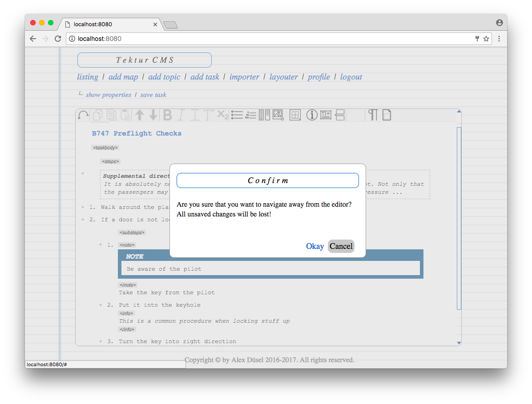Click the page outline icon in toolbar

point(387,115)
